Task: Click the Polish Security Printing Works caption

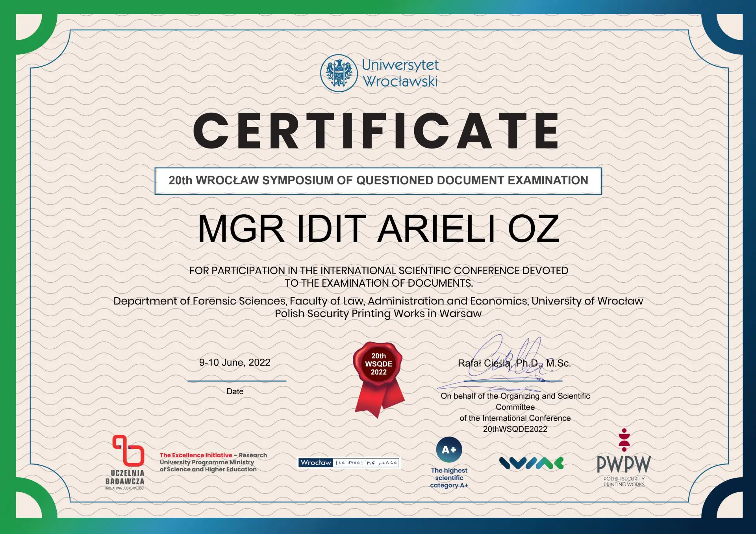Action: (x=624, y=482)
